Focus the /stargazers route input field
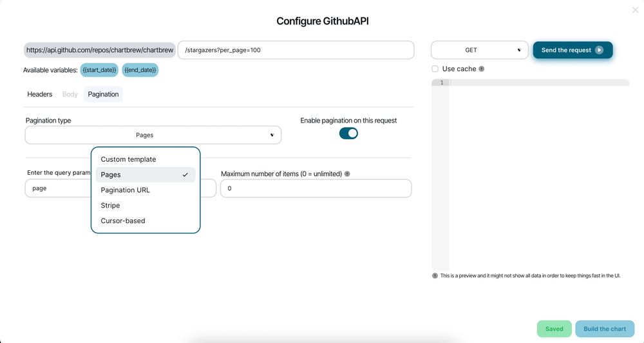Viewport: 644px width, 343px height. 296,50
